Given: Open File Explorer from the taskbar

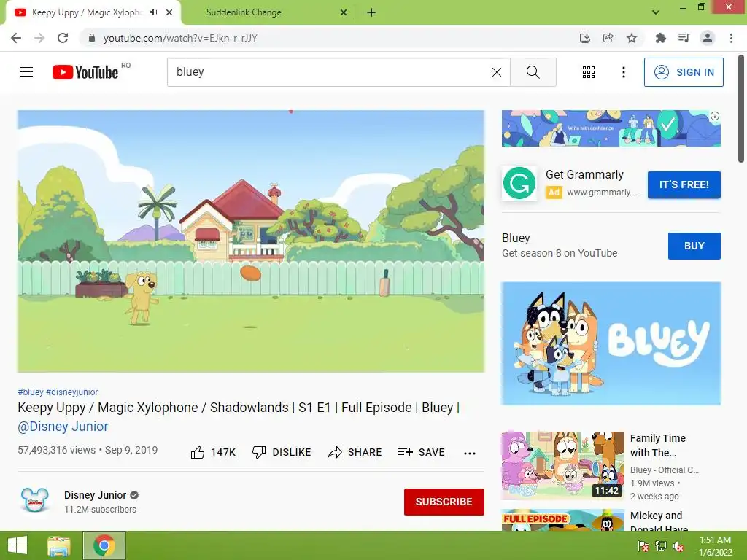Looking at the screenshot, I should click(x=59, y=545).
